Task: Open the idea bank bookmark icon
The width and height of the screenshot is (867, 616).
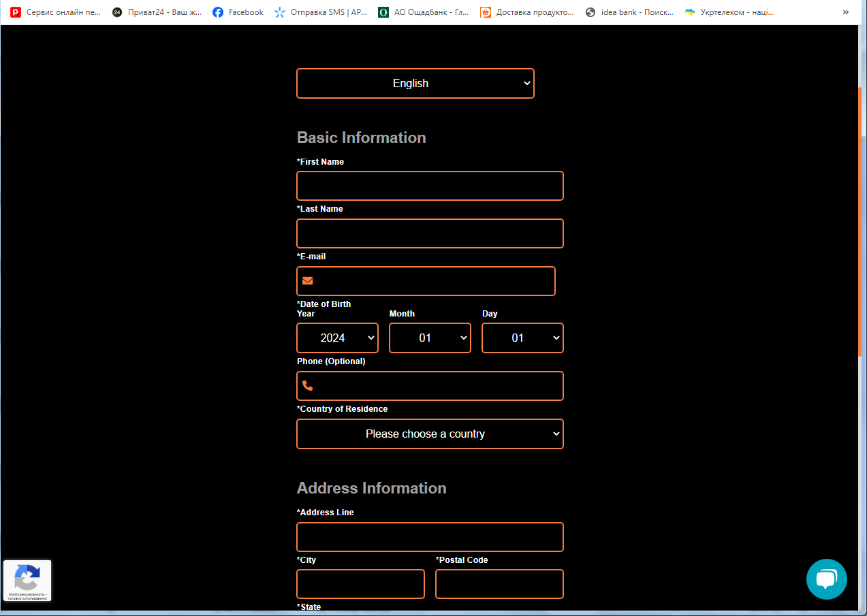Action: click(590, 12)
